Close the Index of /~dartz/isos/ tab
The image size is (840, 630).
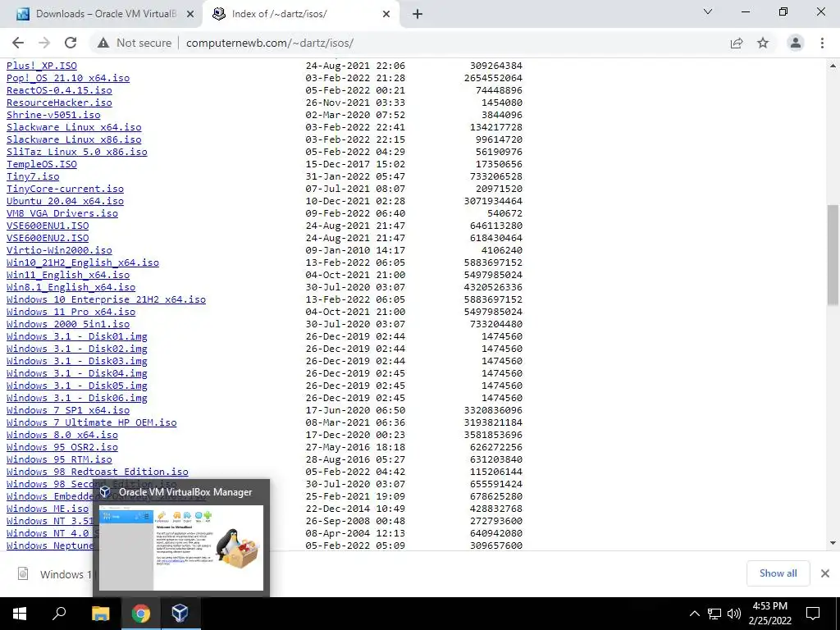(x=386, y=15)
